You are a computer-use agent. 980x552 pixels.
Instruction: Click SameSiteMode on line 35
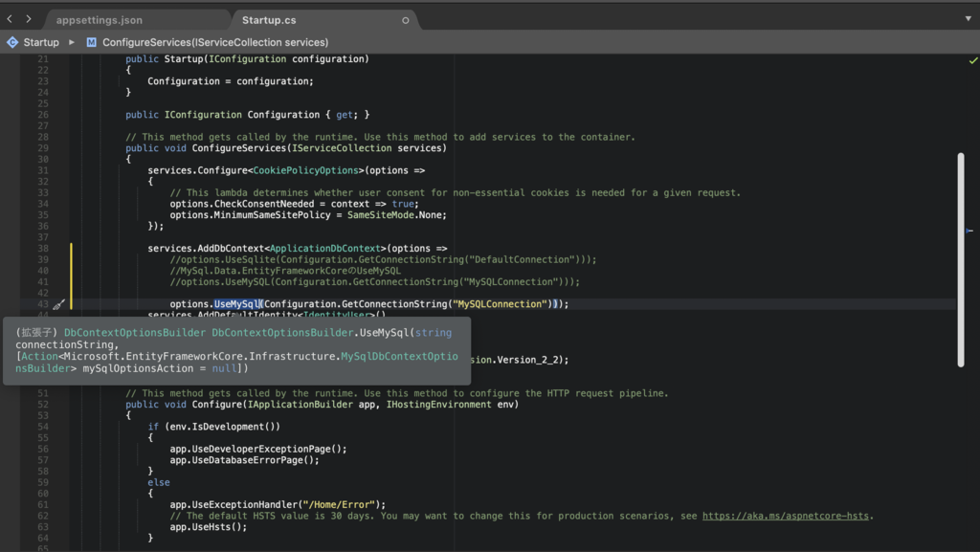point(381,215)
